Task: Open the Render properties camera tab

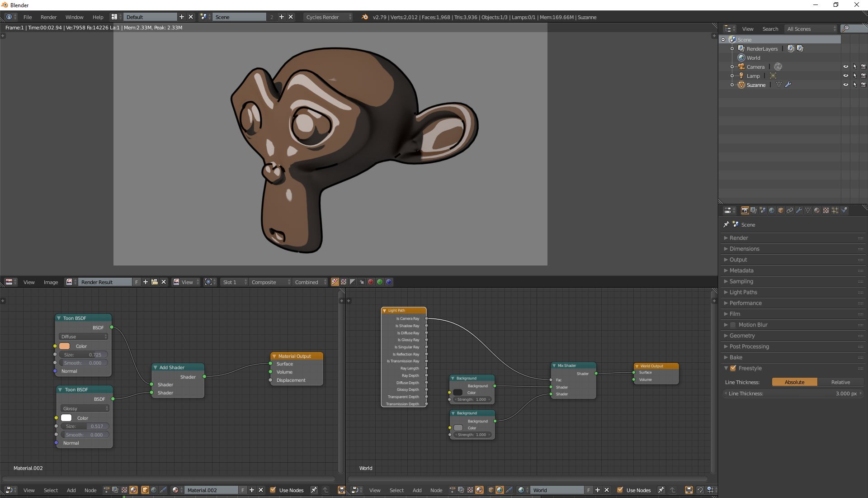Action: pyautogui.click(x=745, y=210)
